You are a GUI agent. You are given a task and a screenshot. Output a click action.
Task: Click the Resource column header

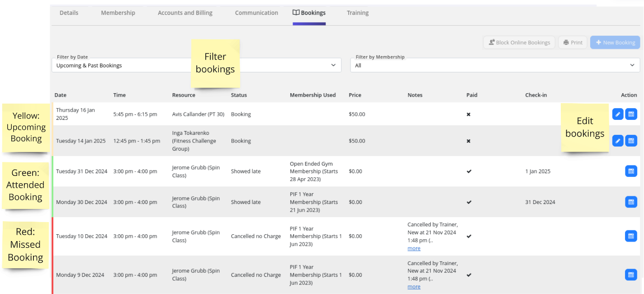click(x=184, y=95)
